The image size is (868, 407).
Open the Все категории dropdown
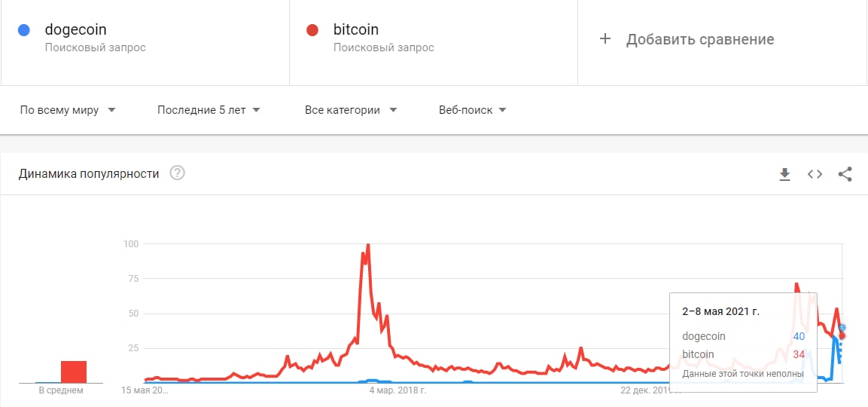pyautogui.click(x=351, y=110)
